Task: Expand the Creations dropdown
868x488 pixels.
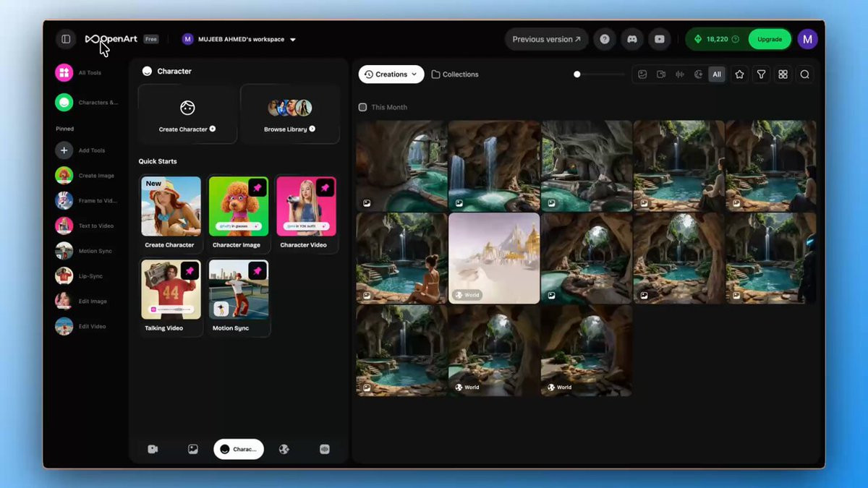Action: point(391,74)
